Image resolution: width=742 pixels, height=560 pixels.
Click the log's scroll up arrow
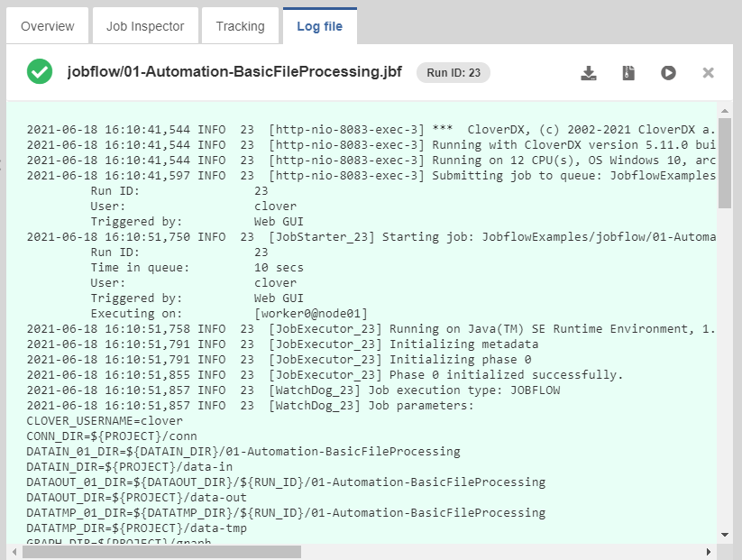(725, 111)
